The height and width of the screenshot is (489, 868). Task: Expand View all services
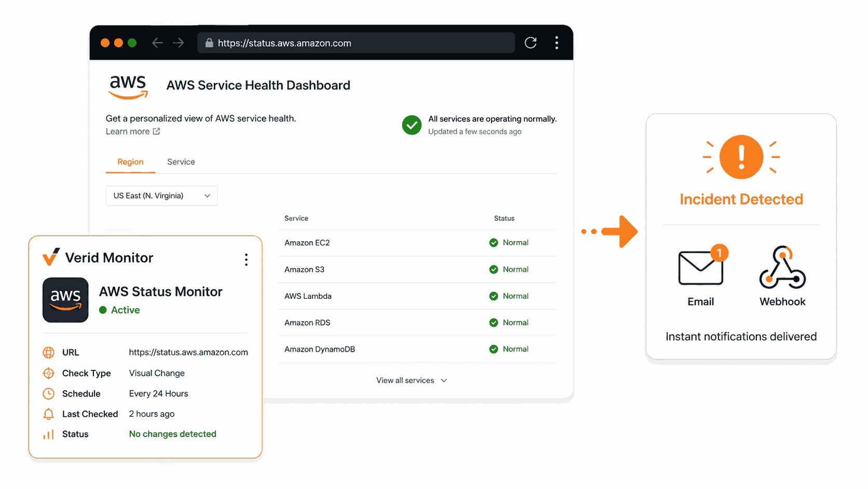412,380
